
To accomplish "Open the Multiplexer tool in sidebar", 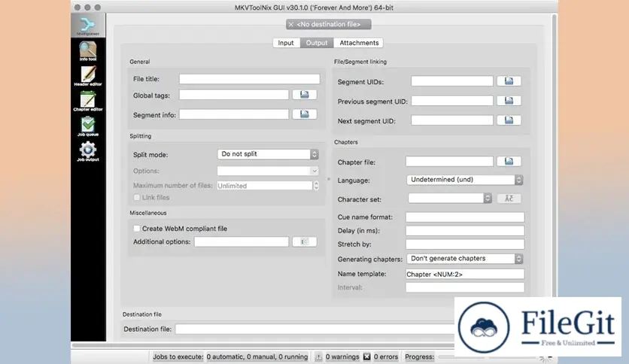I will pos(88,26).
